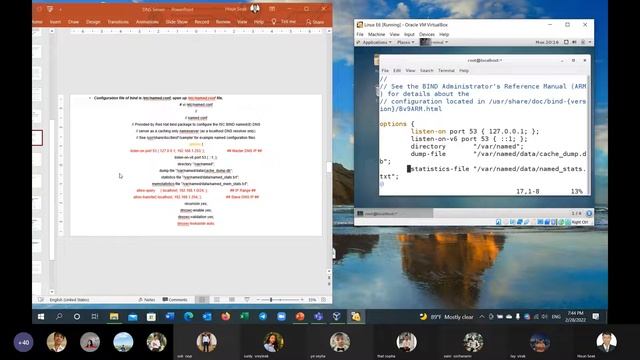Open Task View on taskbar

tap(95, 317)
